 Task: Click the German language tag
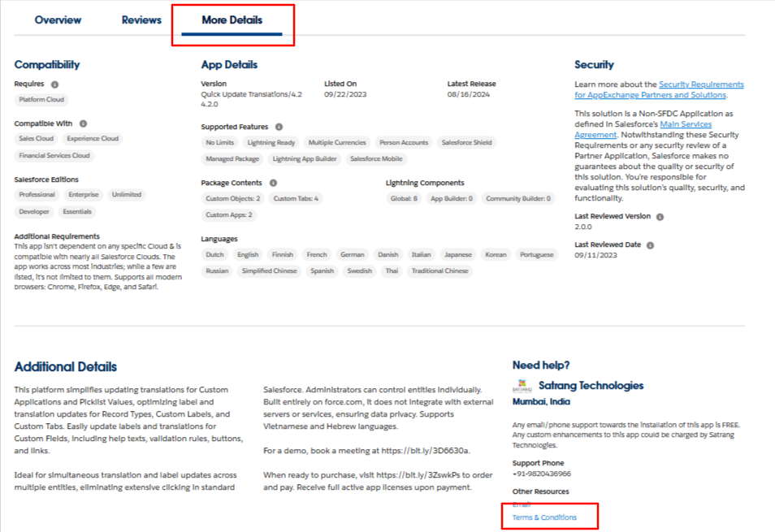[353, 254]
